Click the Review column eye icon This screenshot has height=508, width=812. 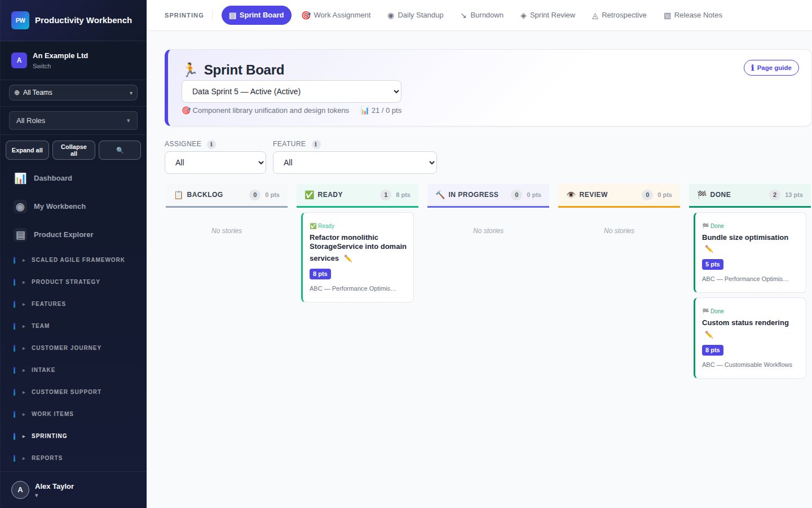[x=571, y=195]
